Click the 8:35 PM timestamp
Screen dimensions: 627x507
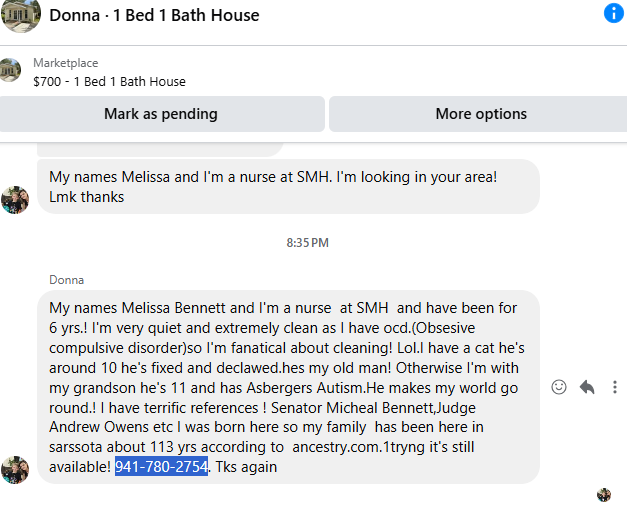tap(308, 243)
